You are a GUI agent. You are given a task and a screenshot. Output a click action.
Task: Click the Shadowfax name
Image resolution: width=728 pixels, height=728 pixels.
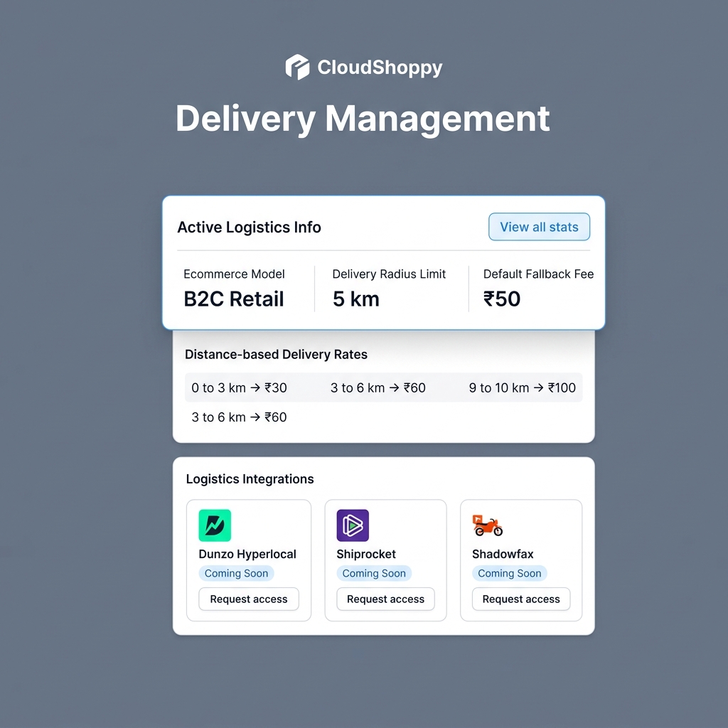[503, 554]
